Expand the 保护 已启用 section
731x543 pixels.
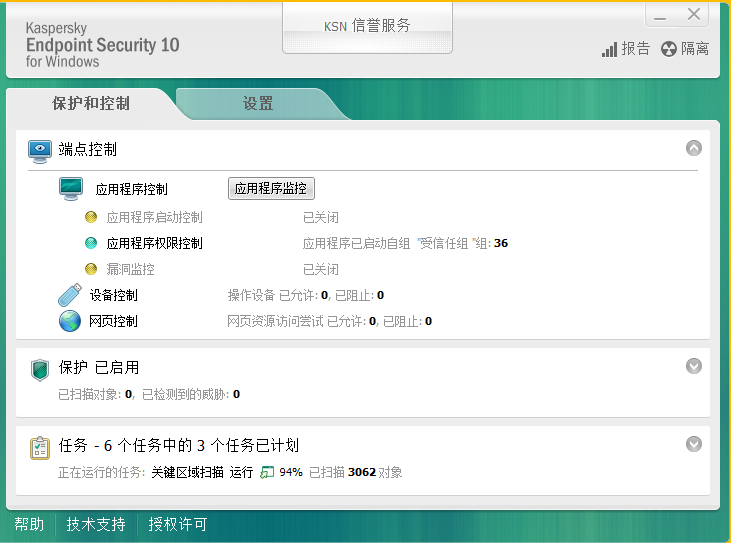pos(694,366)
